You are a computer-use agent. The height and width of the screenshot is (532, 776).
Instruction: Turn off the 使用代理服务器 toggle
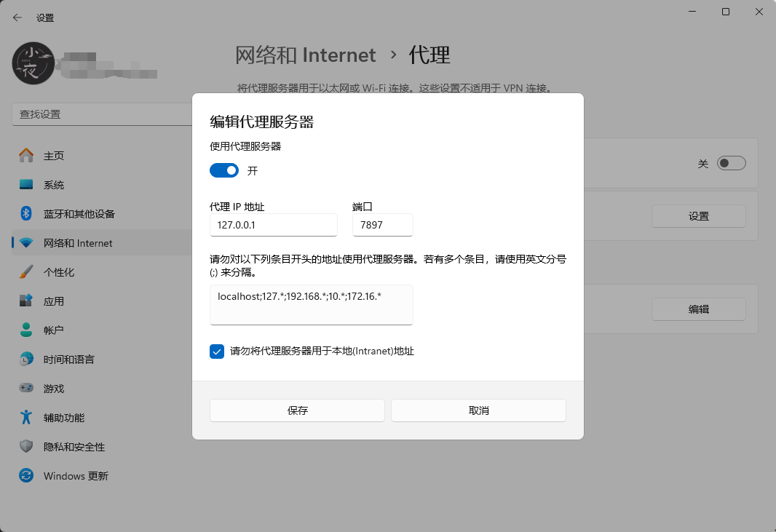[x=224, y=171]
